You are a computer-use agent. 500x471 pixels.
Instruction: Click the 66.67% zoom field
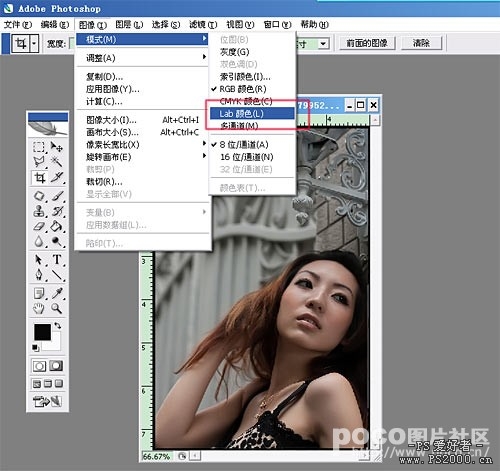point(158,456)
